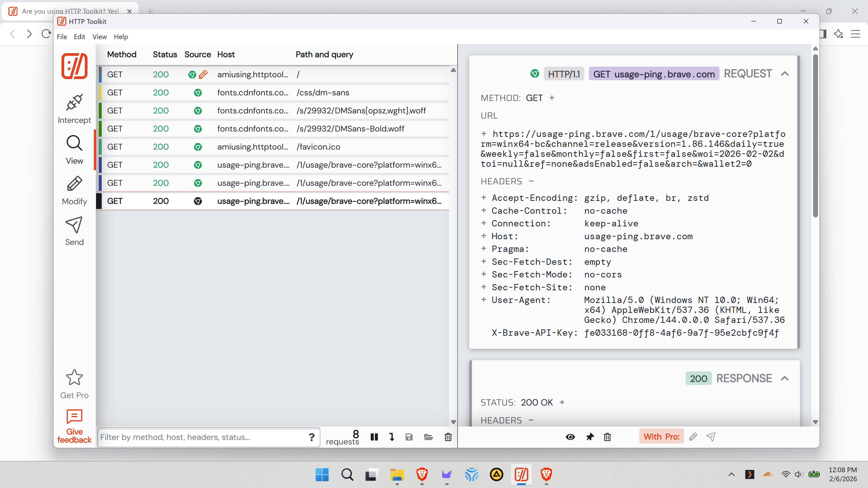Click the filter requests input field

[202, 437]
